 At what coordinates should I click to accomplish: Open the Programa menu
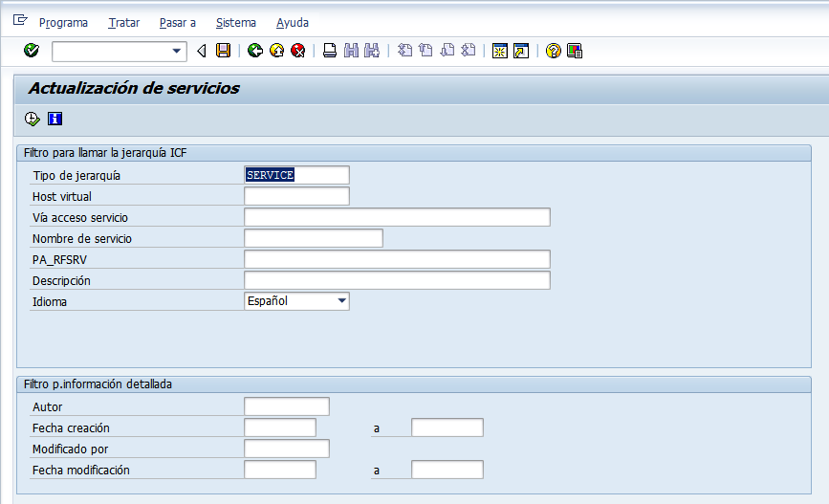(x=63, y=22)
